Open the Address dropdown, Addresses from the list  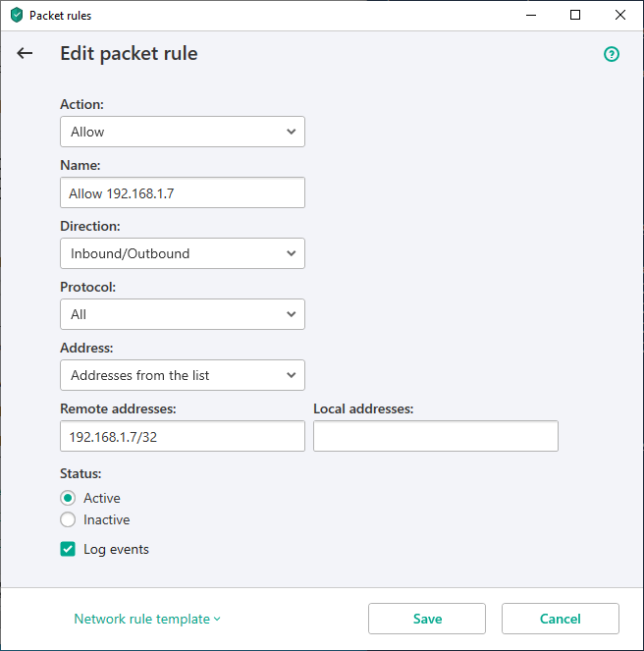tap(183, 375)
